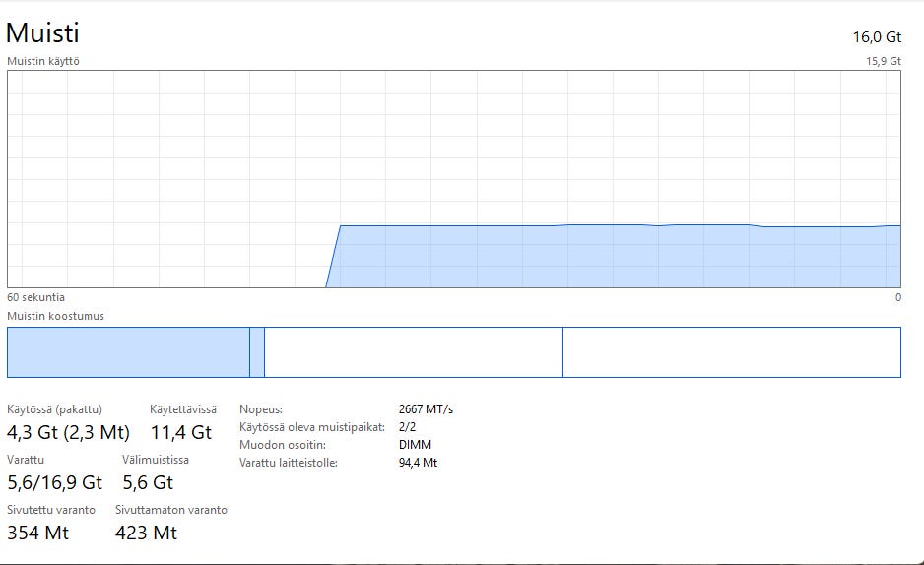Select the Varattu value 5,6/16,9 Gt
Viewport: 924px width, 565px height.
click(54, 482)
